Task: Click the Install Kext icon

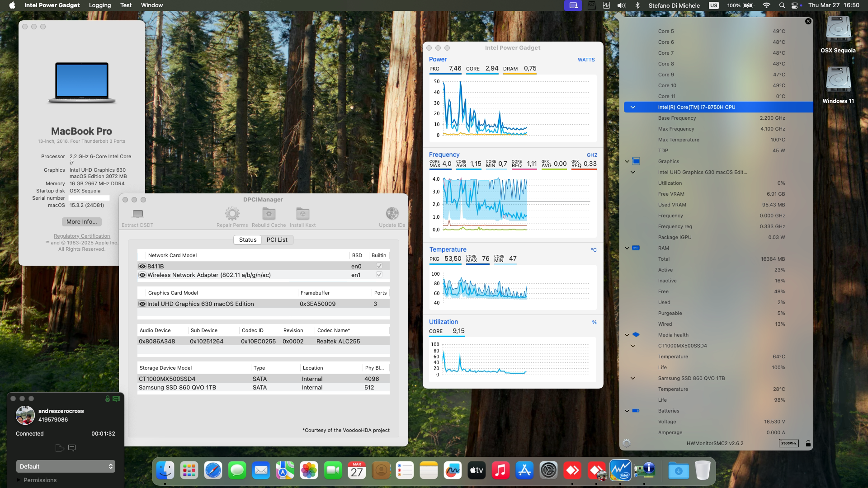Action: (302, 215)
